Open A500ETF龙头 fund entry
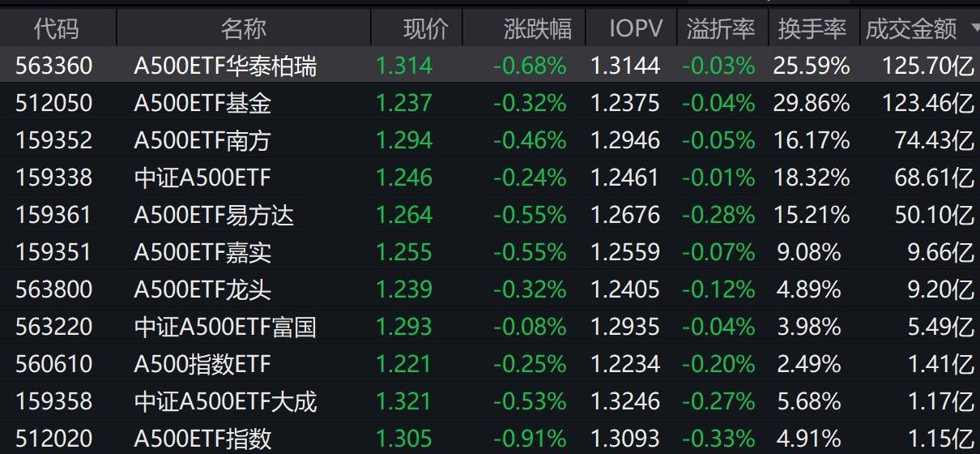The height and width of the screenshot is (454, 980). point(202,289)
